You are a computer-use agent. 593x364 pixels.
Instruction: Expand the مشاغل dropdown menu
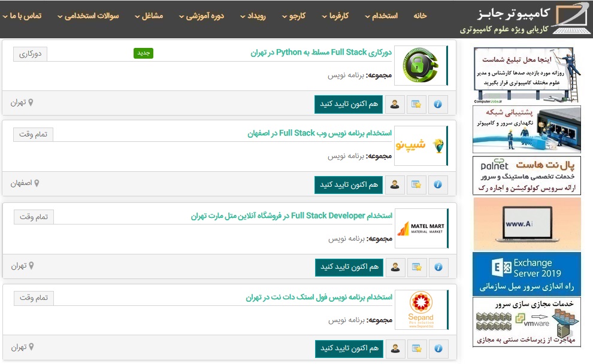149,16
